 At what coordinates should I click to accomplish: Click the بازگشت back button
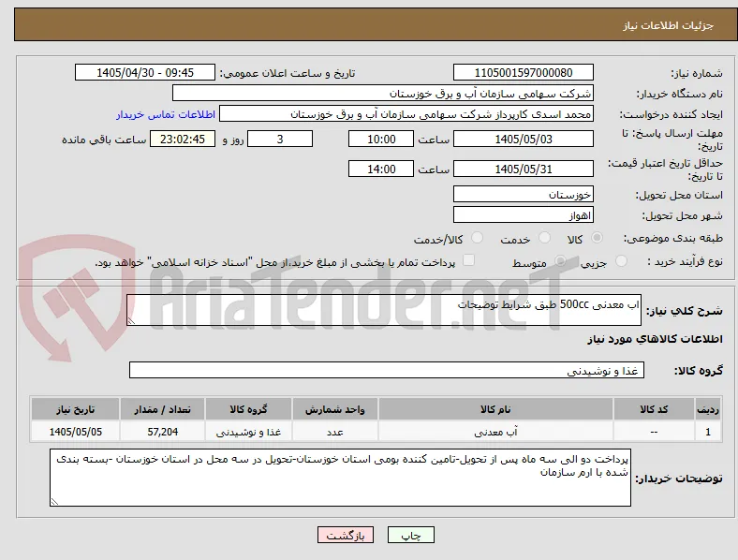pos(346,535)
